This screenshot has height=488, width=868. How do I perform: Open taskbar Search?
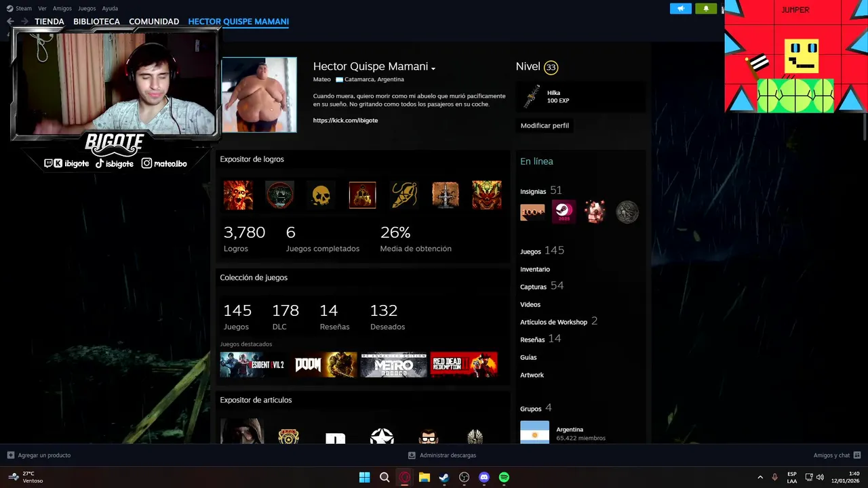click(384, 477)
